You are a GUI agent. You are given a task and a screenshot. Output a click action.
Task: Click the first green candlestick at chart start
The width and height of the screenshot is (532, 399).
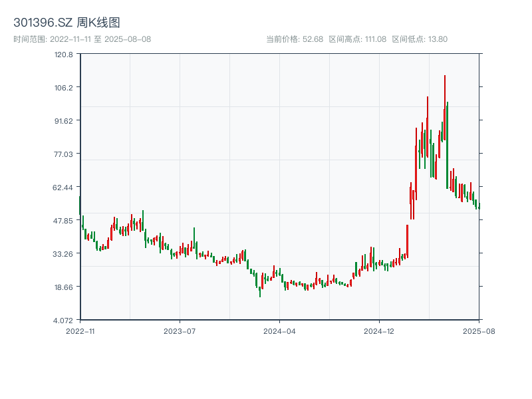(80, 205)
